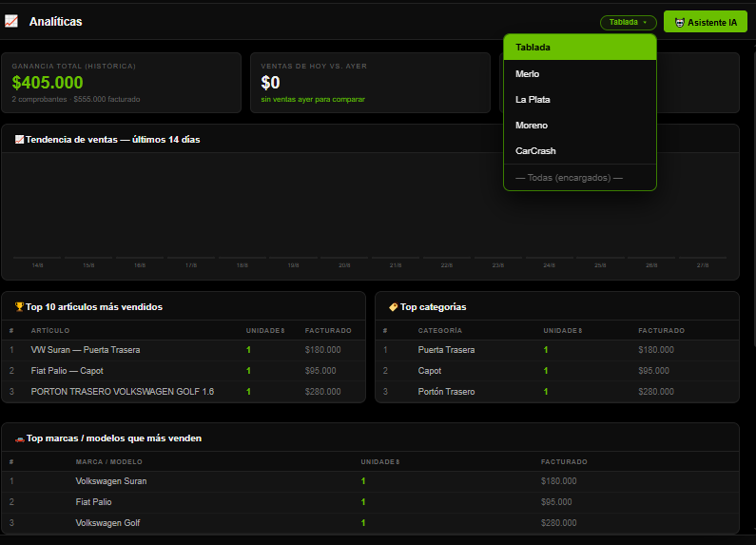Choose Moreno from the branch list

tap(580, 126)
